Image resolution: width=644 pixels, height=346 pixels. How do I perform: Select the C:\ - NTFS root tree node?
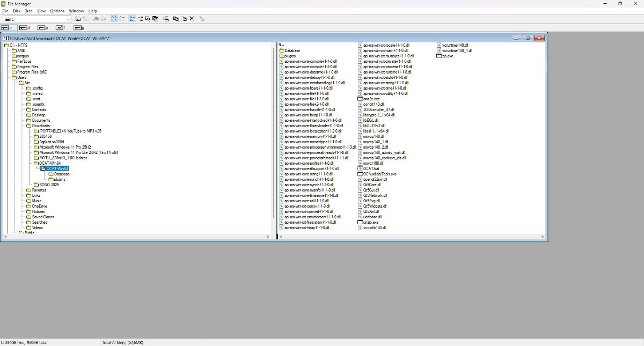pos(16,45)
